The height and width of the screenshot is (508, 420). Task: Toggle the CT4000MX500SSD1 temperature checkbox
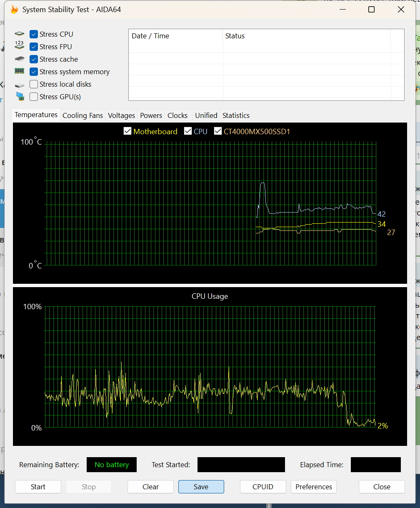tap(218, 131)
